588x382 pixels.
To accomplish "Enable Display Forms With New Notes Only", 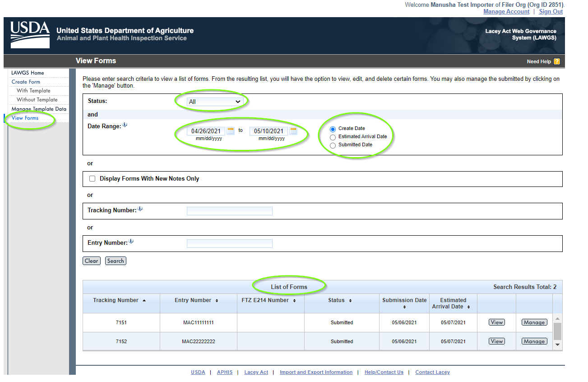I will pyautogui.click(x=93, y=179).
